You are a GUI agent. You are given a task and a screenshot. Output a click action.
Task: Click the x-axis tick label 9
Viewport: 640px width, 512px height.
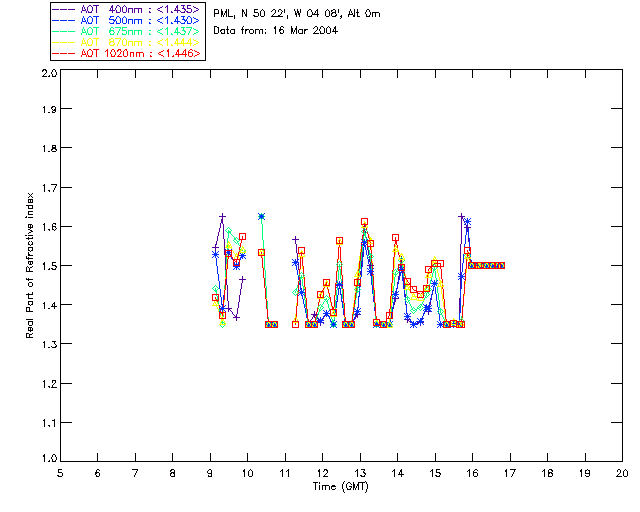(210, 473)
